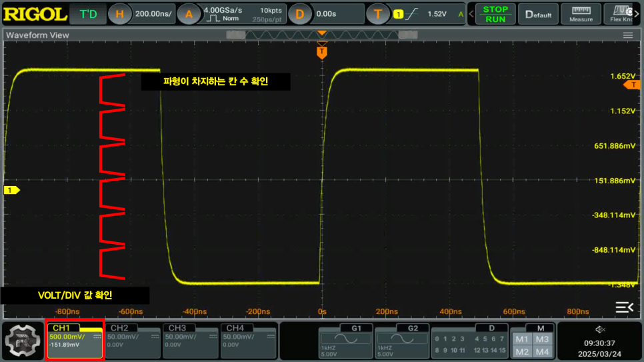Click the Waveform View title
This screenshot has height=362, width=644.
click(37, 35)
